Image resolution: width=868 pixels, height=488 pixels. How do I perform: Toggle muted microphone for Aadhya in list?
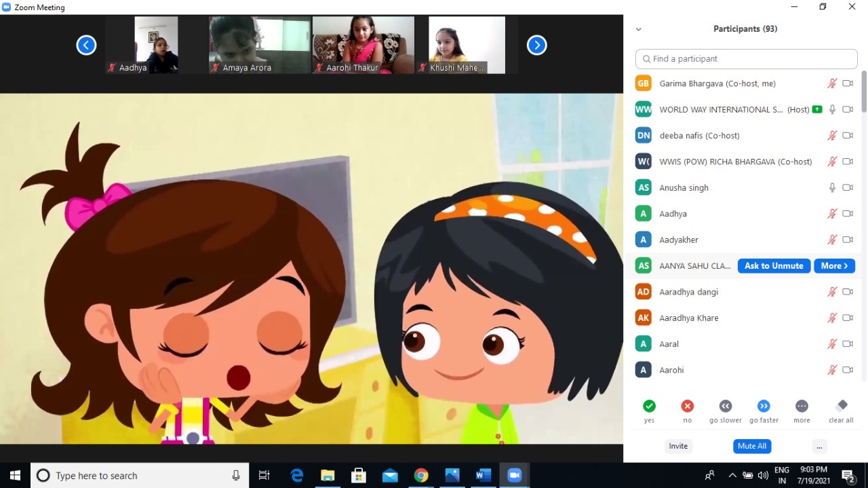click(x=832, y=214)
